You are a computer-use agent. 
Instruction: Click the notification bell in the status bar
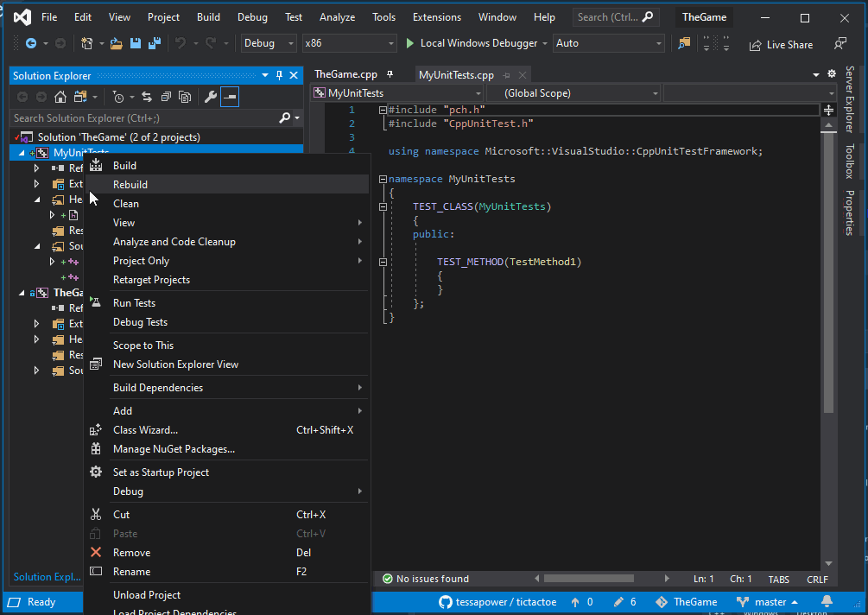pyautogui.click(x=827, y=601)
